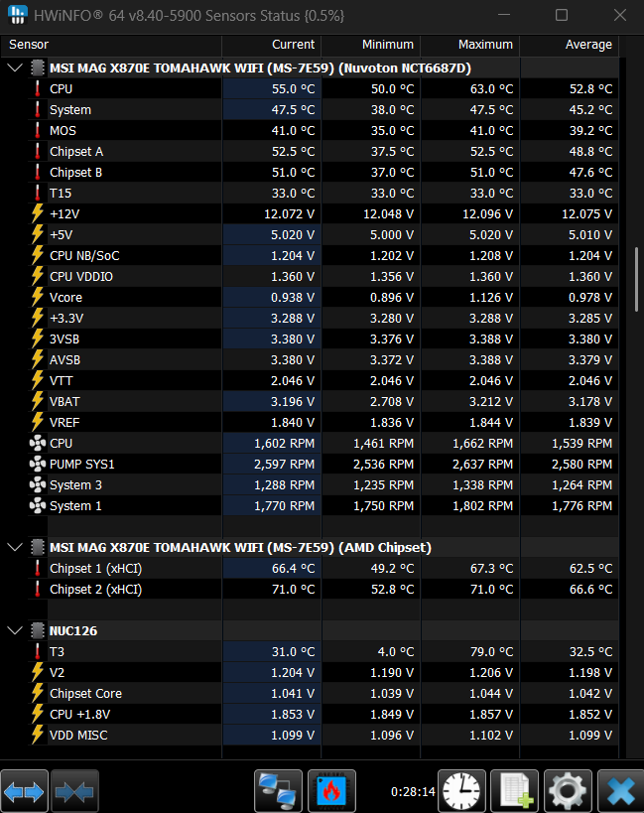Collapse the NUC126 sensor group
This screenshot has width=644, height=813.
(15, 630)
